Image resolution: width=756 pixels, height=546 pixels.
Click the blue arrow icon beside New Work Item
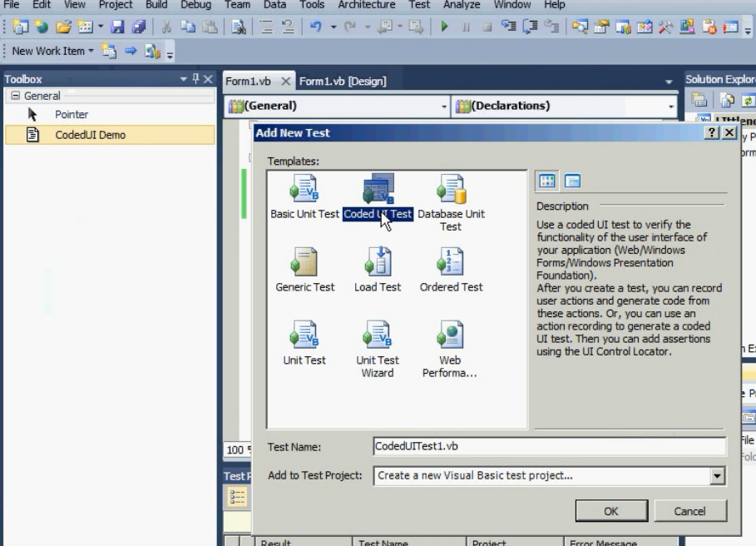click(131, 51)
